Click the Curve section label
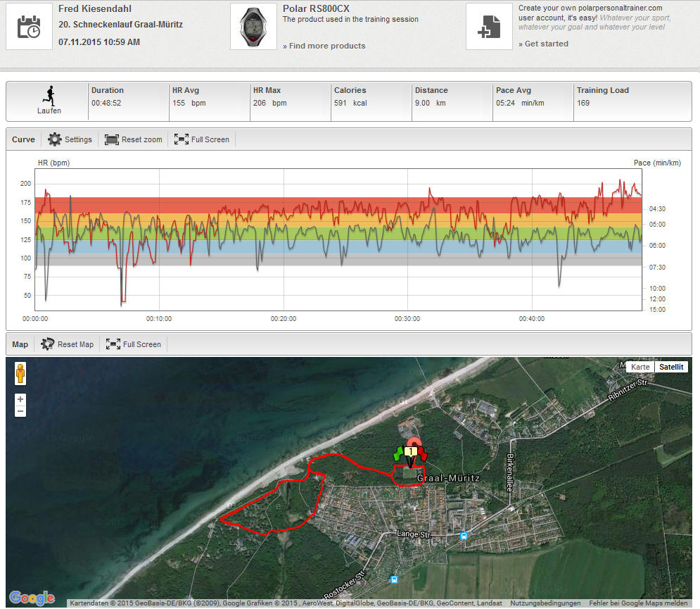Image resolution: width=700 pixels, height=609 pixels. pyautogui.click(x=23, y=139)
